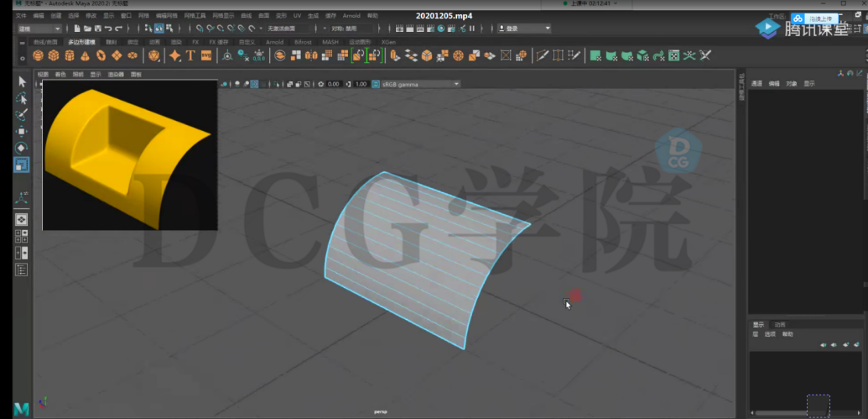Switch to the Bifrost shelf tab
Image resolution: width=868 pixels, height=419 pixels.
(x=303, y=42)
